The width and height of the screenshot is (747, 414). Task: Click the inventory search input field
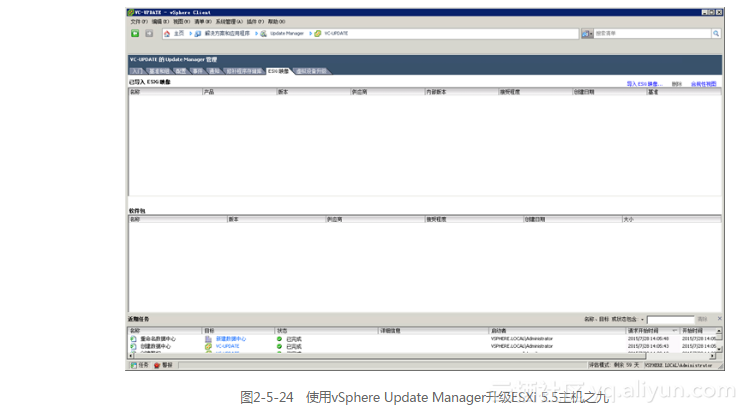coord(653,33)
